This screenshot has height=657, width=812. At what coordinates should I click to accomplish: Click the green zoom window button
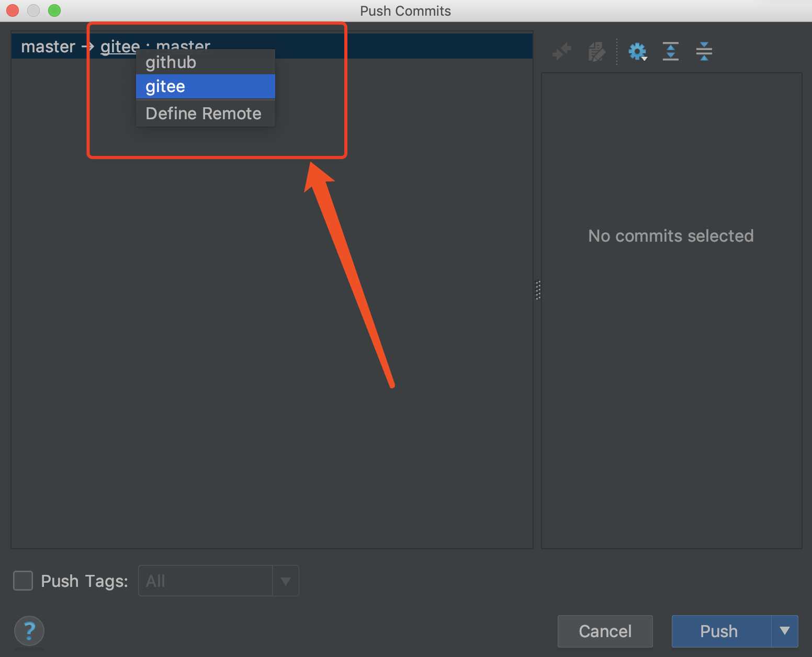(54, 10)
